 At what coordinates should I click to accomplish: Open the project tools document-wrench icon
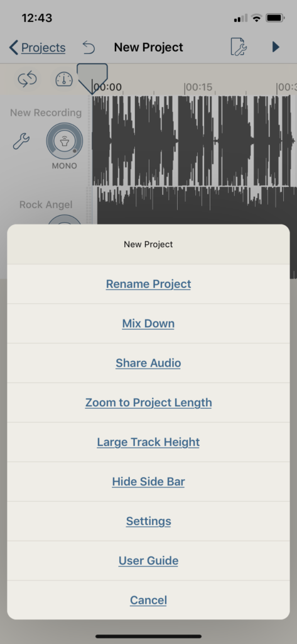pyautogui.click(x=239, y=47)
